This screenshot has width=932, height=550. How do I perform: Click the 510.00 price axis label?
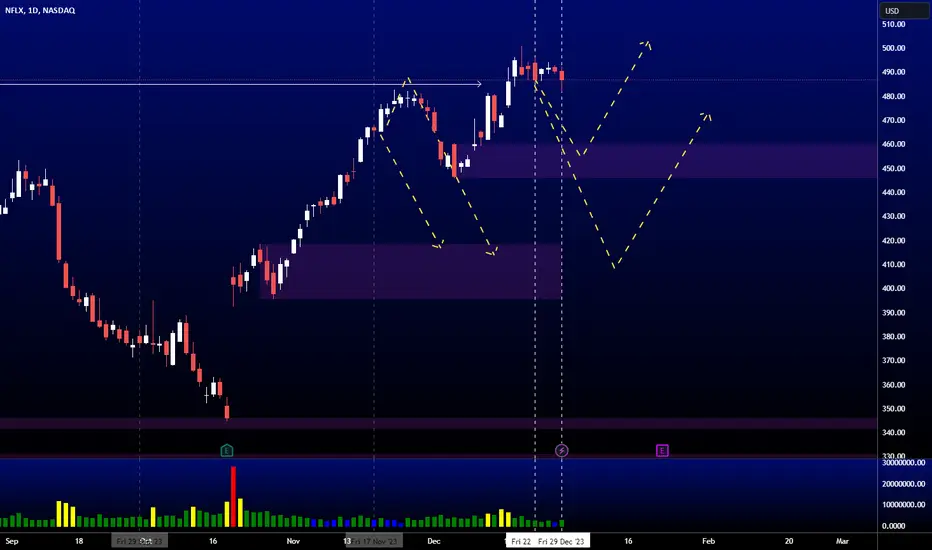coord(893,24)
